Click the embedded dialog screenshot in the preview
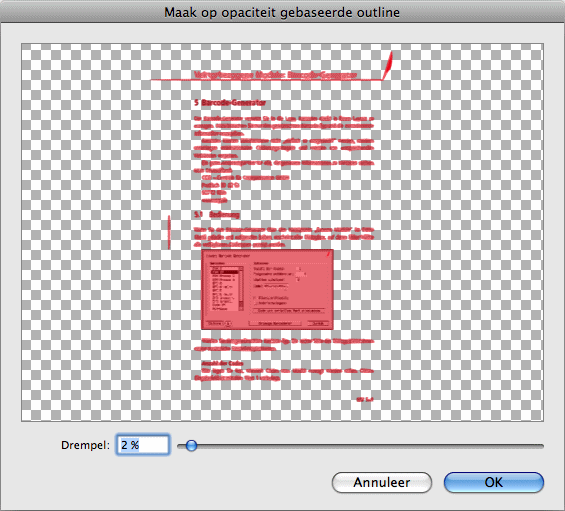The image size is (565, 511). coord(267,289)
